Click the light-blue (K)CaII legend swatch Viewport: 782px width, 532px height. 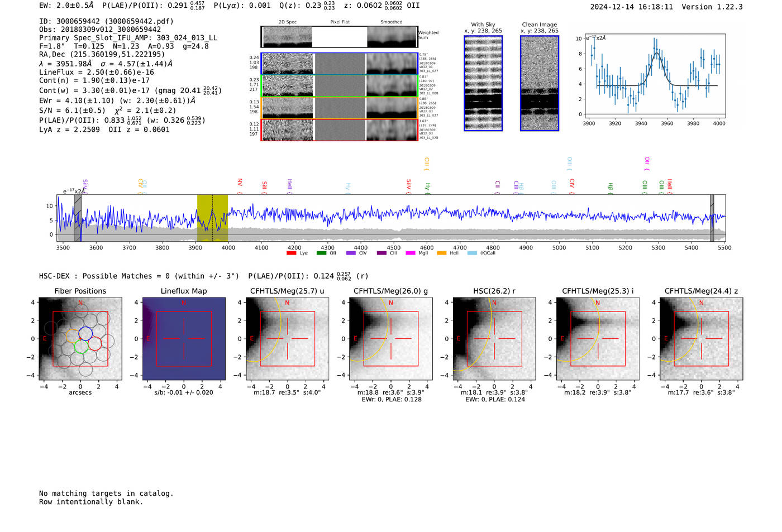(472, 253)
